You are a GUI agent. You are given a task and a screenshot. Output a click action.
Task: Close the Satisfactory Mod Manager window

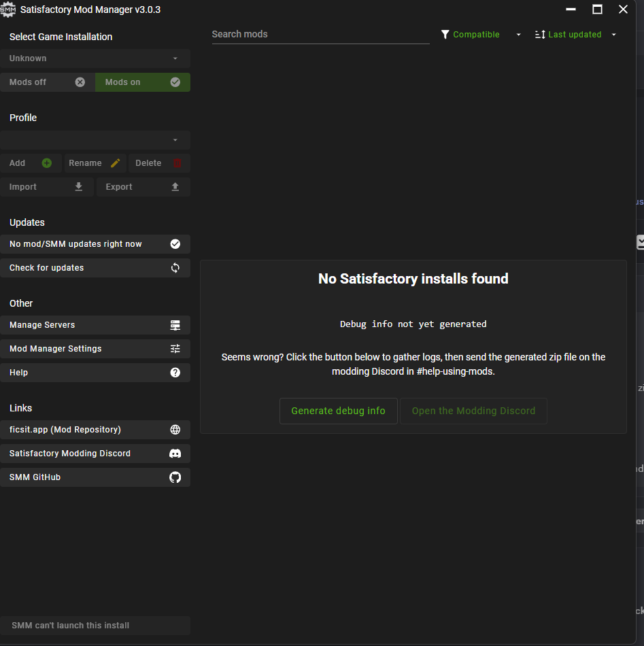click(x=623, y=9)
